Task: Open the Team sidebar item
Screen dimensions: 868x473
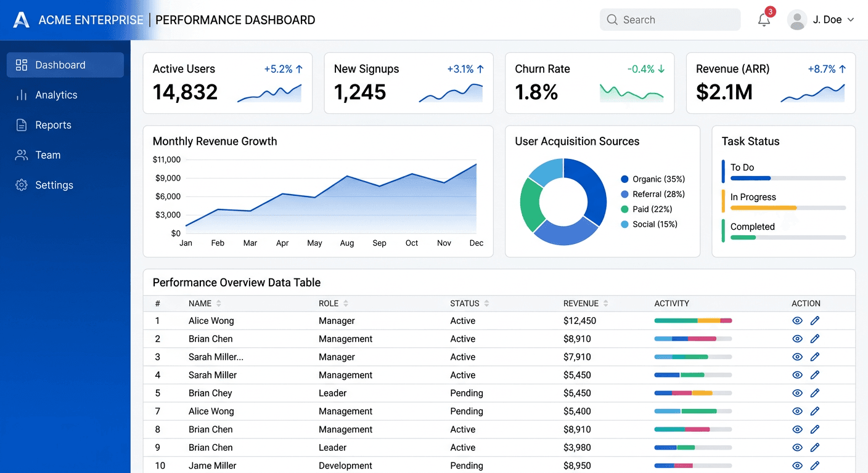Action: pyautogui.click(x=47, y=155)
